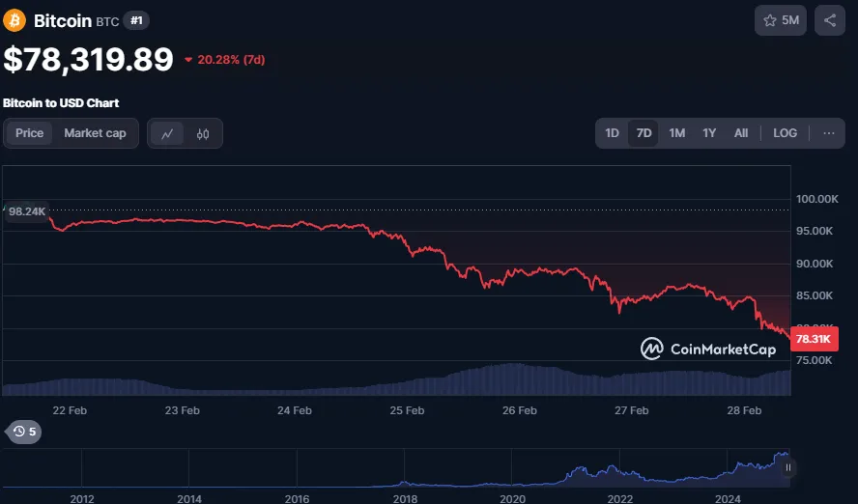Click the 90.00K axis label
This screenshot has height=504, width=858.
(815, 264)
